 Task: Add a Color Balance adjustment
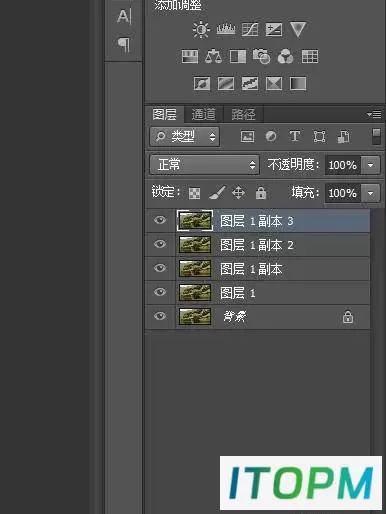(x=213, y=56)
